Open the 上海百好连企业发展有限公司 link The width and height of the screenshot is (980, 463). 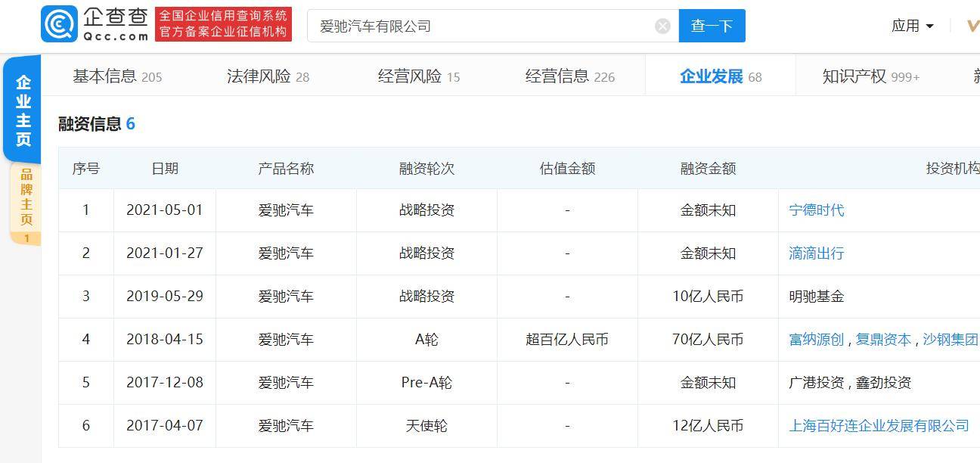pyautogui.click(x=879, y=426)
